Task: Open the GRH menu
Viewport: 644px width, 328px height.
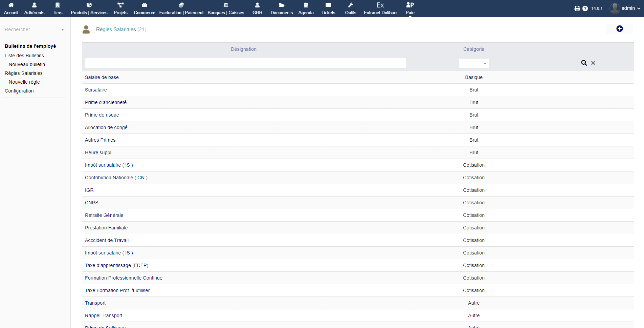Action: [x=257, y=8]
